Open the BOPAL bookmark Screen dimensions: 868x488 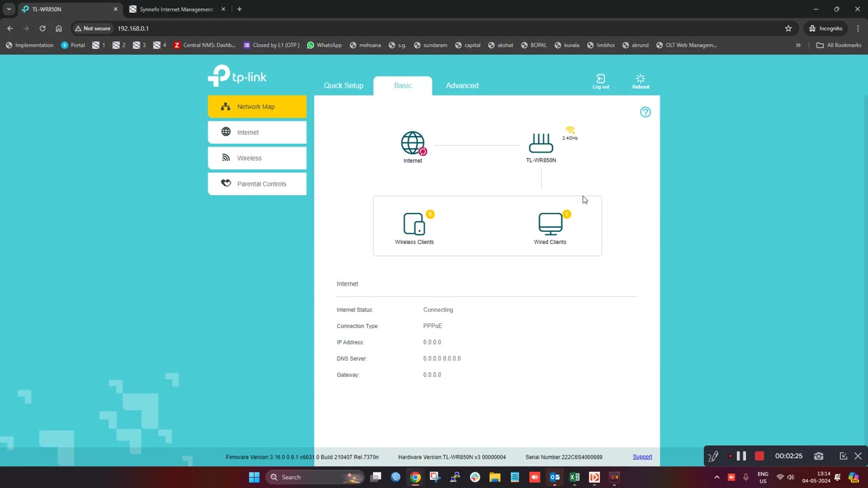[534, 45]
